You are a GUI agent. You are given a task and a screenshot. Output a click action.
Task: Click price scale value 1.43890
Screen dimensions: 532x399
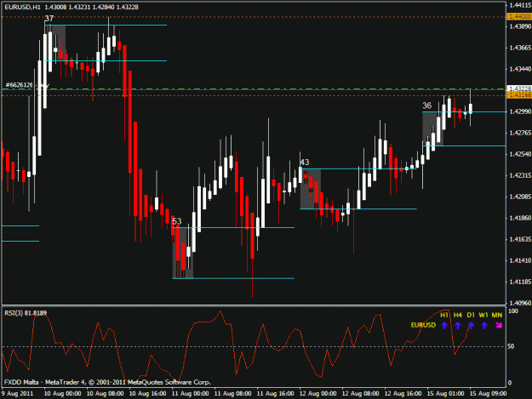[x=520, y=26]
